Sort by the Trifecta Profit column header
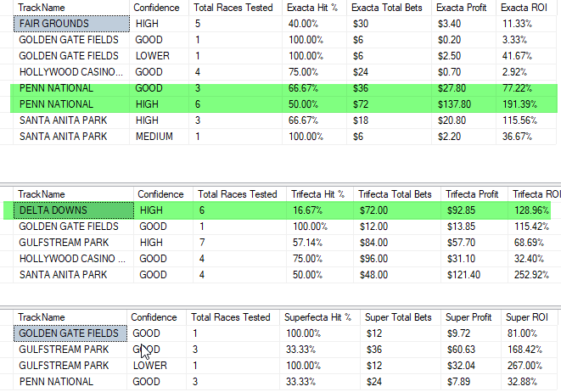 [474, 194]
